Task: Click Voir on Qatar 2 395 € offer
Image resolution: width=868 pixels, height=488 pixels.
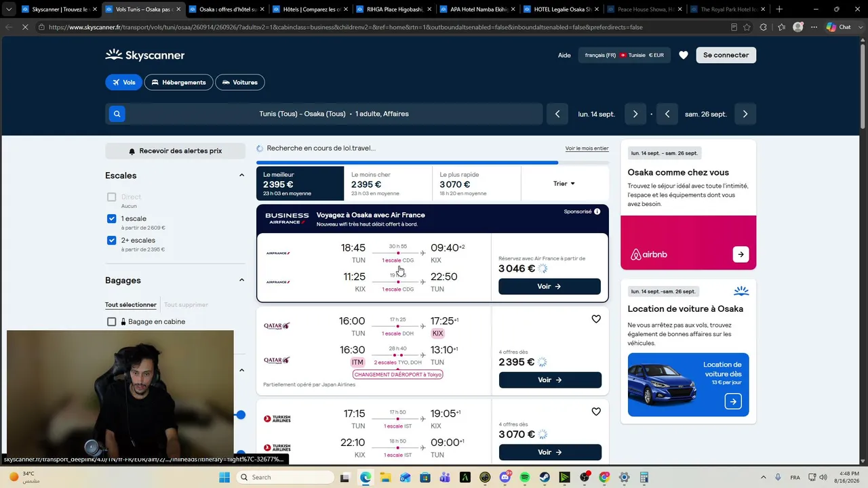Action: pos(550,380)
